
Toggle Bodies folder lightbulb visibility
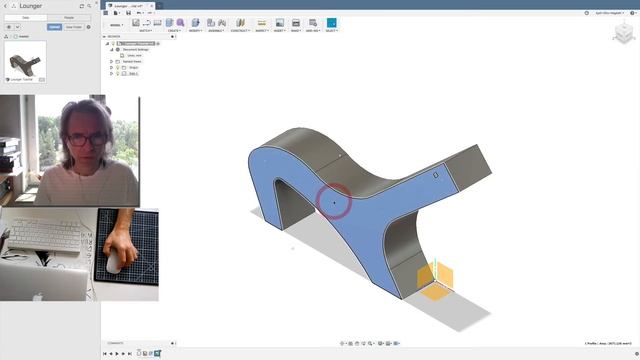[118, 73]
